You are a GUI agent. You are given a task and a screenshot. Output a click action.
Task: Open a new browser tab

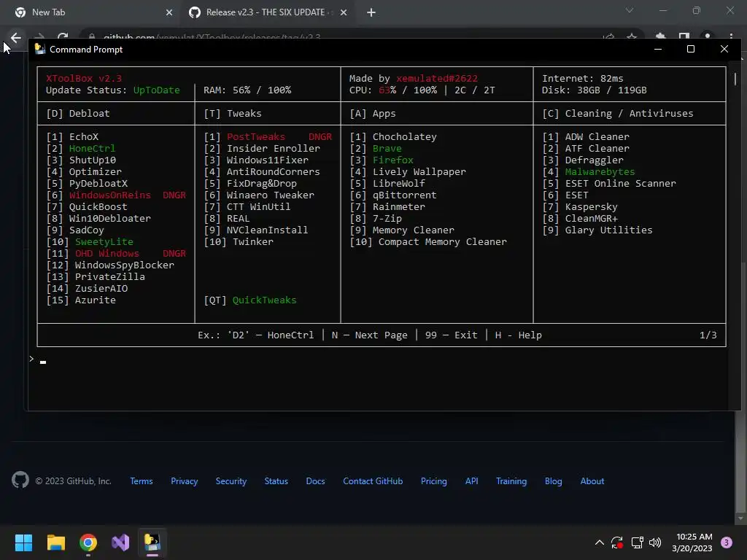371,12
